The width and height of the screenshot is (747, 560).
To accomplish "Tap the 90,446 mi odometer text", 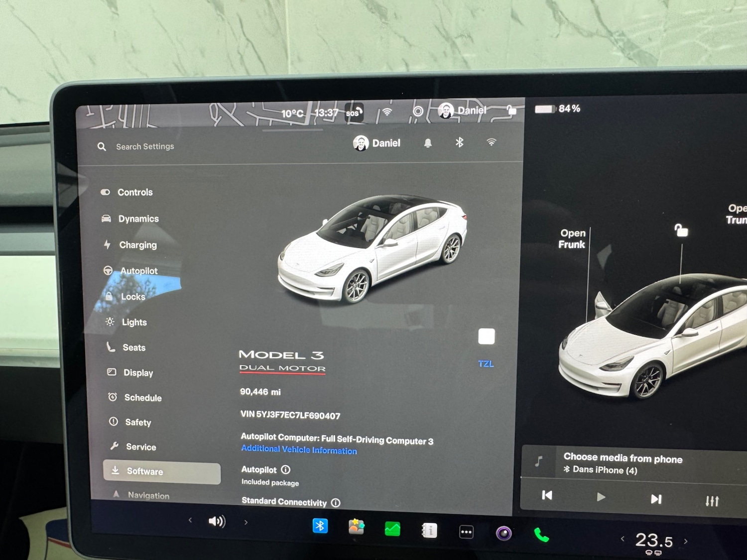I will tap(260, 392).
